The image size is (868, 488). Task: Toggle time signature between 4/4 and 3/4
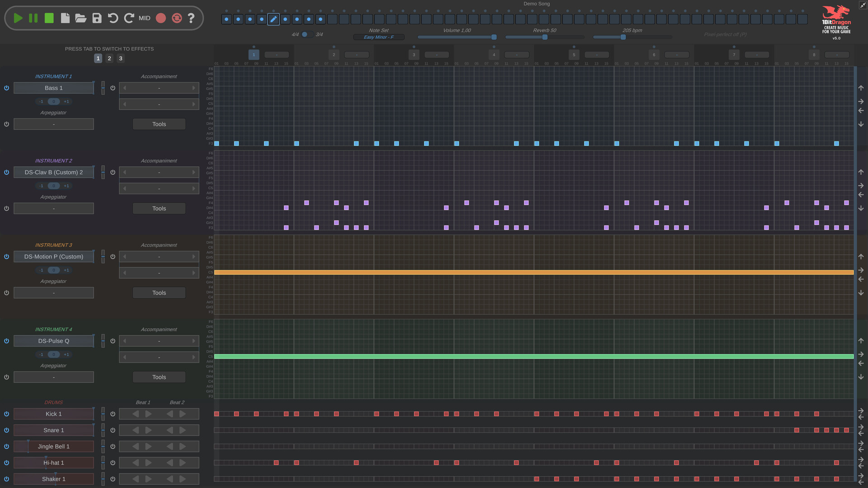(x=307, y=34)
